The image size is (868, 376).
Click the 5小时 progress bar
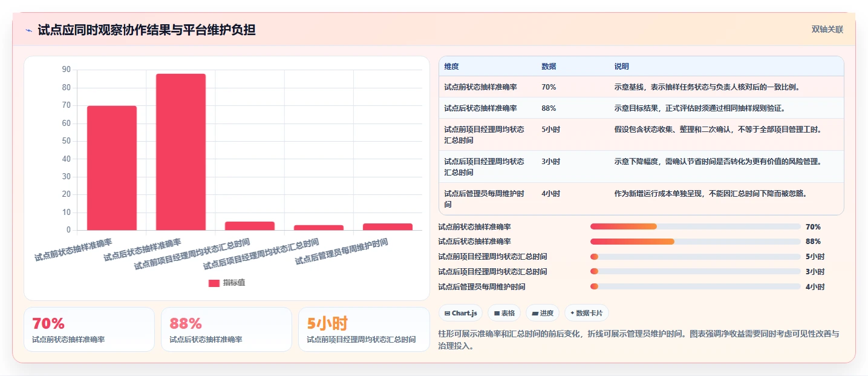coord(696,257)
